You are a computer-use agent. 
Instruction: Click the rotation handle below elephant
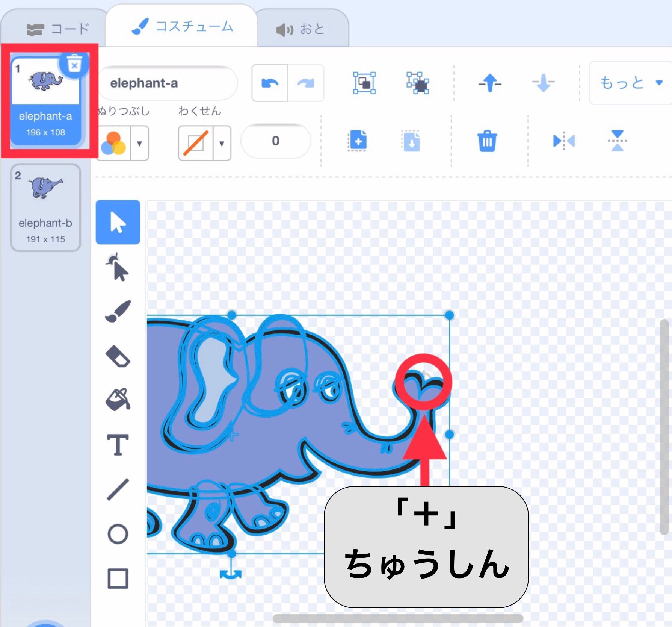click(x=230, y=574)
